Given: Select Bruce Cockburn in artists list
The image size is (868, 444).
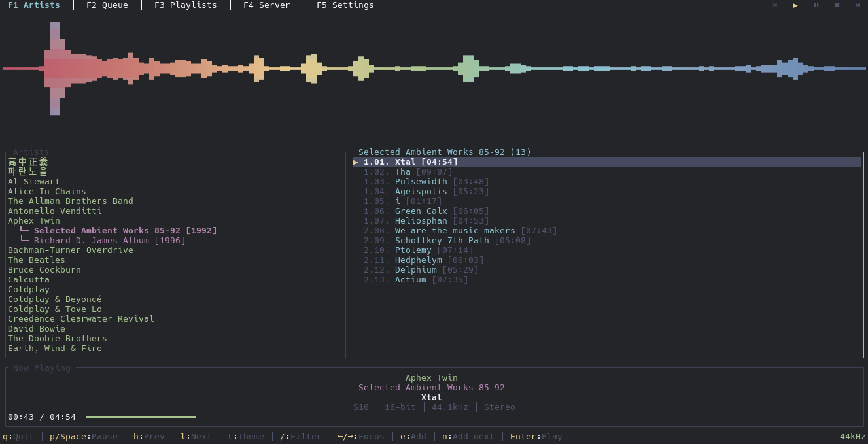Looking at the screenshot, I should 44,270.
